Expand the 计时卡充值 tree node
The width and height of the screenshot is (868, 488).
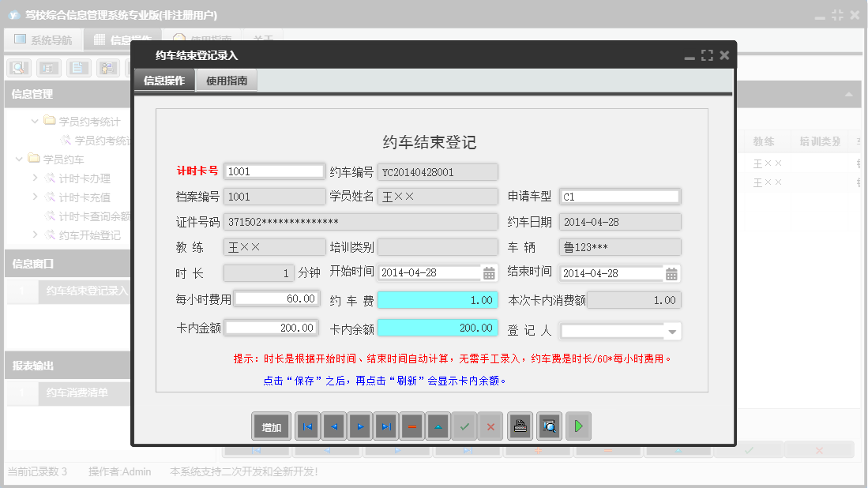click(35, 197)
